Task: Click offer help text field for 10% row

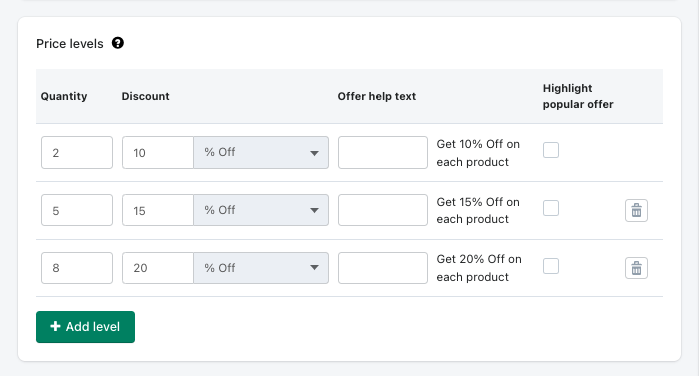Action: tap(382, 153)
